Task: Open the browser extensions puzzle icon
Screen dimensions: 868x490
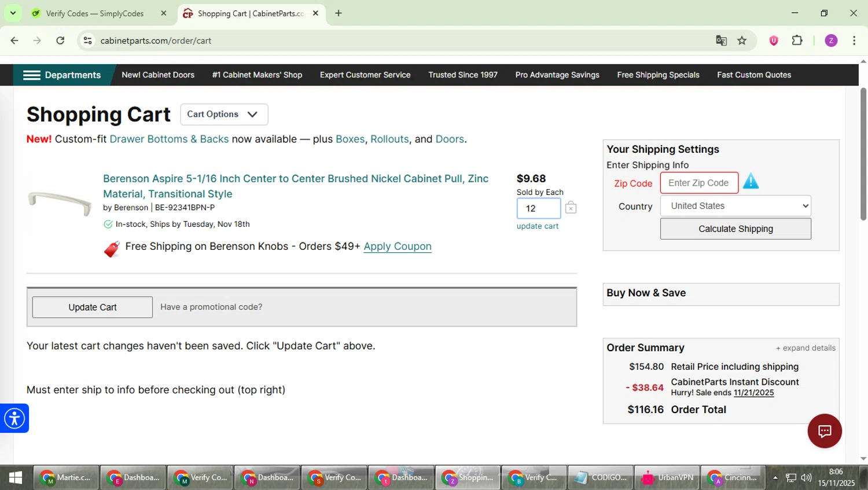Action: tap(797, 40)
